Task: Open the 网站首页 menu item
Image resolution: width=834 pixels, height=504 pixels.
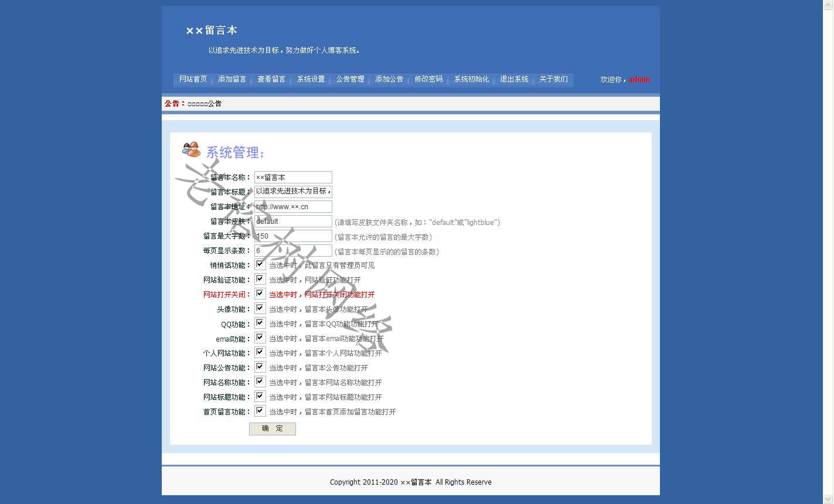Action: 193,79
